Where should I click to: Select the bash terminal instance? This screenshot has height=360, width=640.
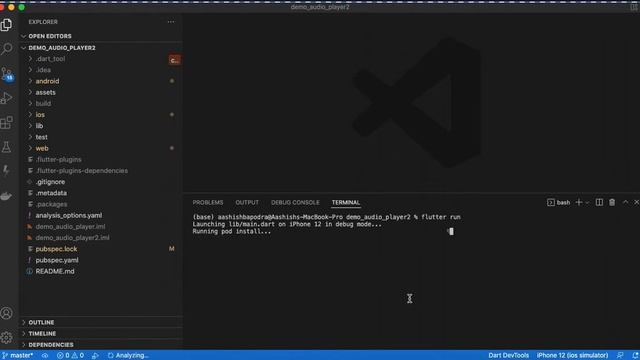tap(558, 202)
